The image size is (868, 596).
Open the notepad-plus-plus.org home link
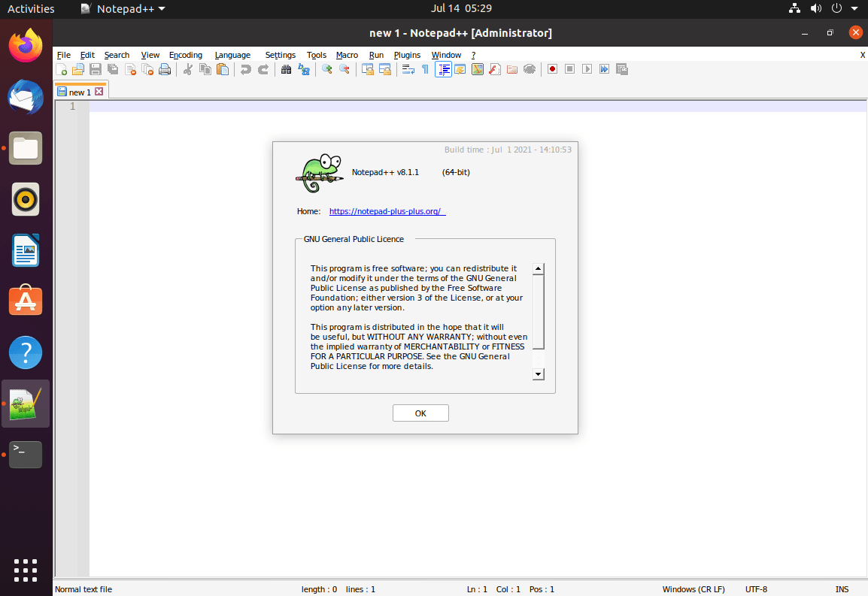(x=387, y=211)
